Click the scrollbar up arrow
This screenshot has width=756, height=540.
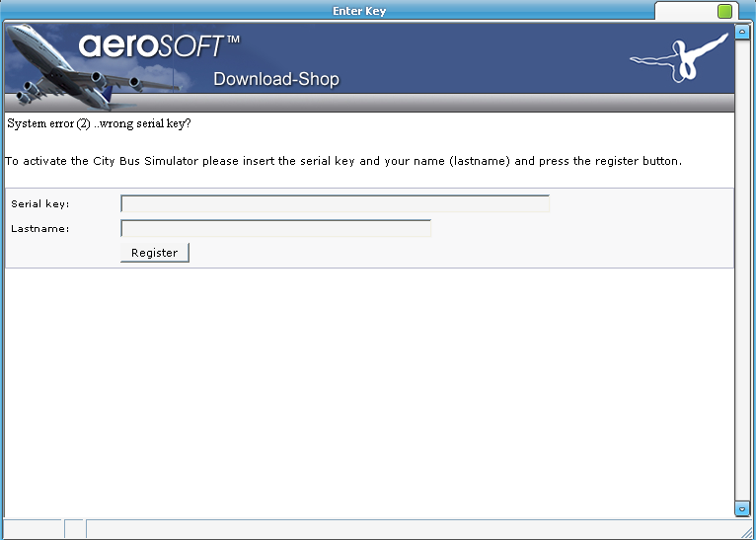(742, 32)
